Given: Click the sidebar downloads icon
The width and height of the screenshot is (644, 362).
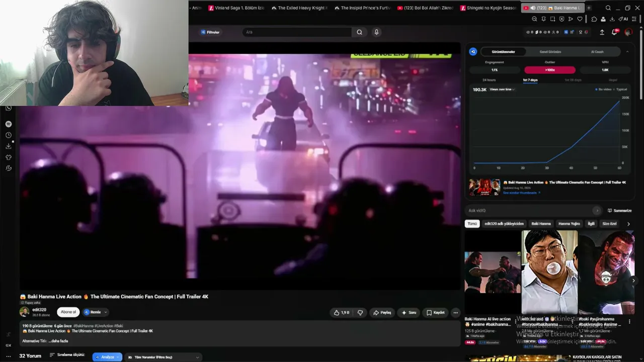Looking at the screenshot, I should [9, 146].
